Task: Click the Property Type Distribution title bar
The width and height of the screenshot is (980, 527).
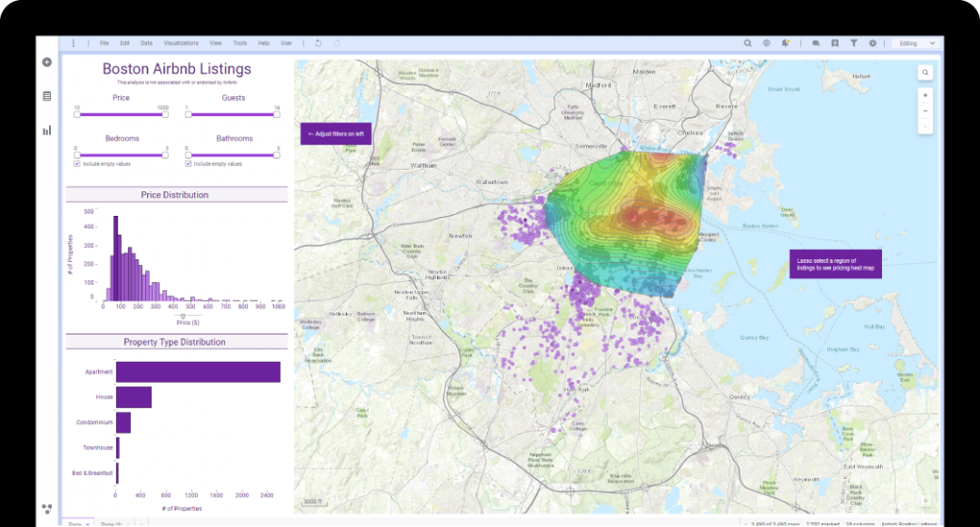Action: [x=177, y=342]
